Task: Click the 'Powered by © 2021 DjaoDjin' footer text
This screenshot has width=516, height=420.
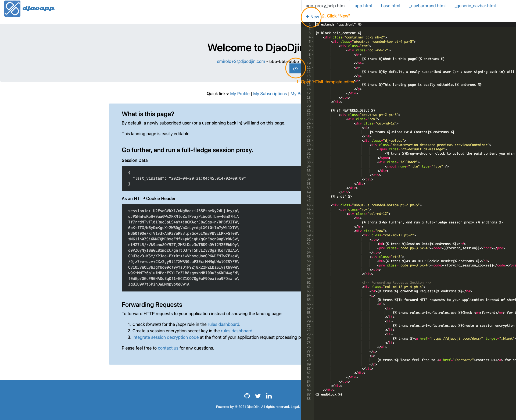Action: click(x=238, y=407)
